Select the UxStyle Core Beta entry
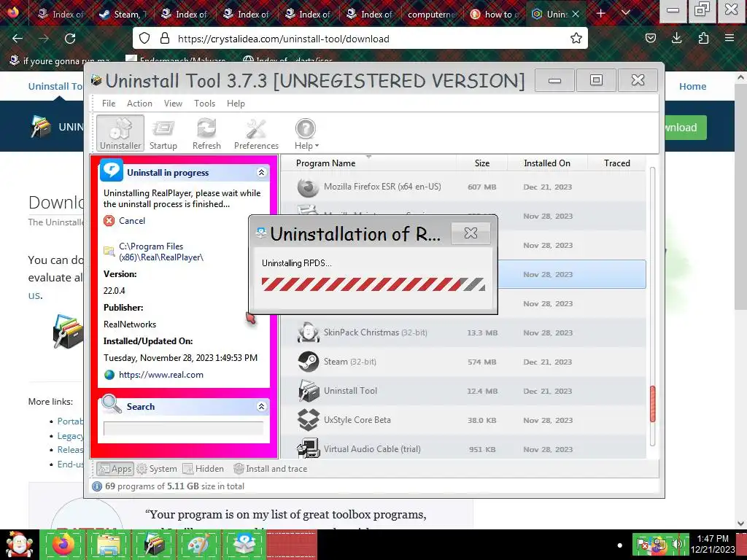747x560 pixels. click(x=463, y=420)
